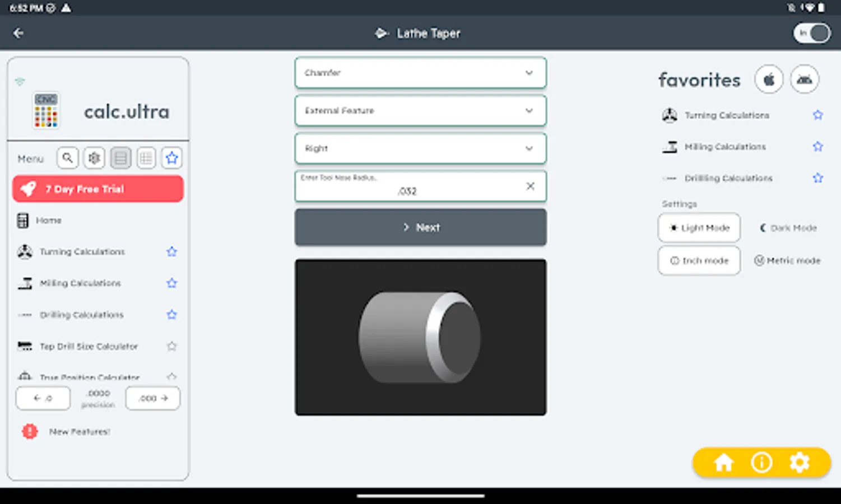Toggle favorite star for sidebar Drilling Calculations

click(x=172, y=315)
